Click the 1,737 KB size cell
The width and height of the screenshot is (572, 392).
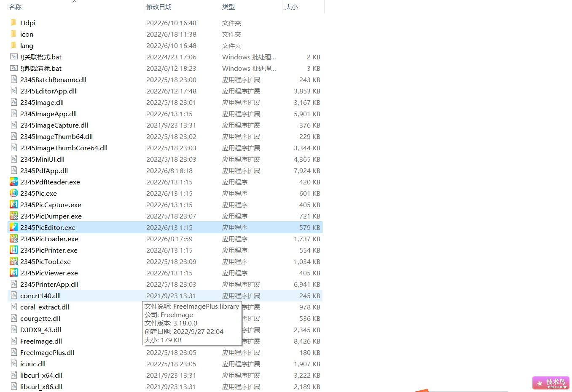click(307, 239)
